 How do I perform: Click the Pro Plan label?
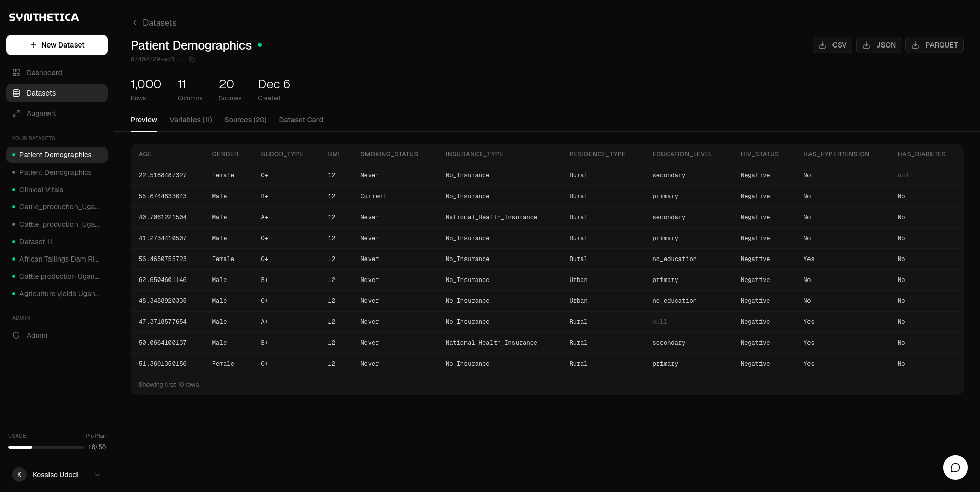point(96,436)
